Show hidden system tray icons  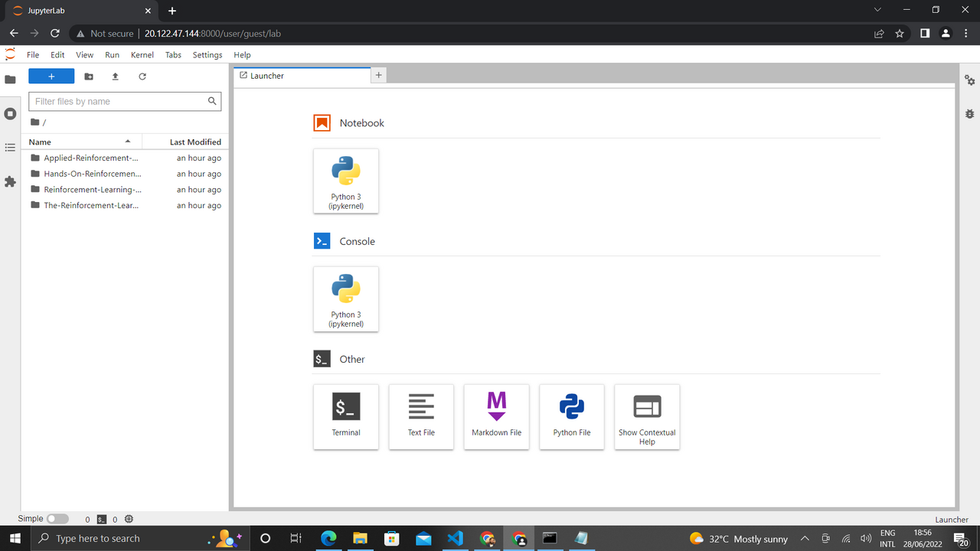pyautogui.click(x=805, y=538)
